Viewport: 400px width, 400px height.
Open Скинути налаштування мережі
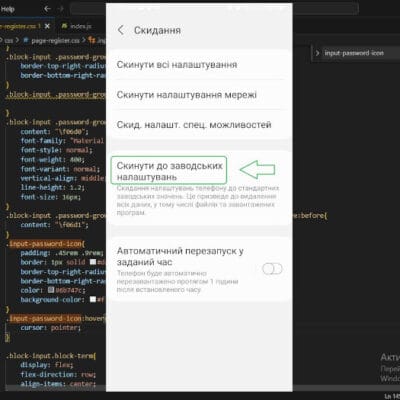[199, 95]
